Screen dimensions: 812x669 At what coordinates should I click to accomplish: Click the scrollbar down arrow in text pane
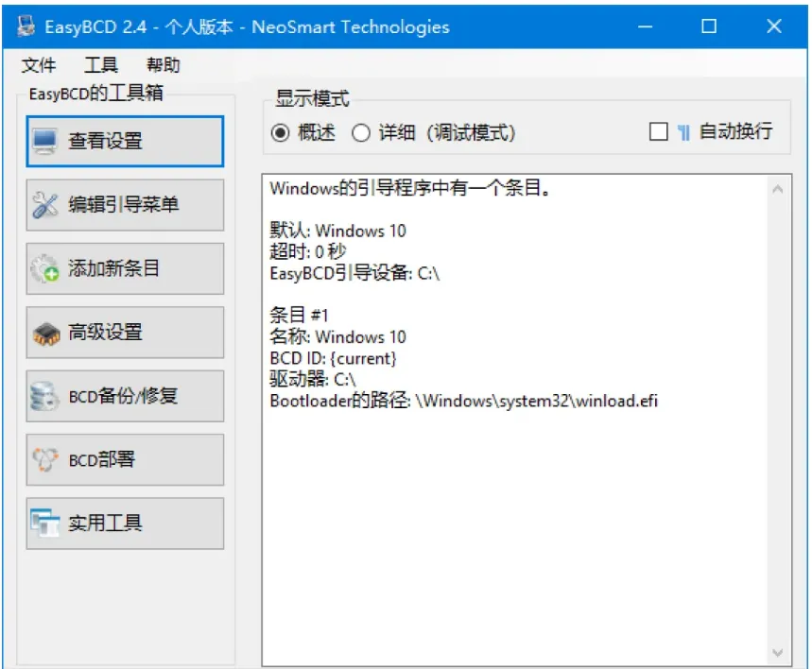pyautogui.click(x=777, y=653)
